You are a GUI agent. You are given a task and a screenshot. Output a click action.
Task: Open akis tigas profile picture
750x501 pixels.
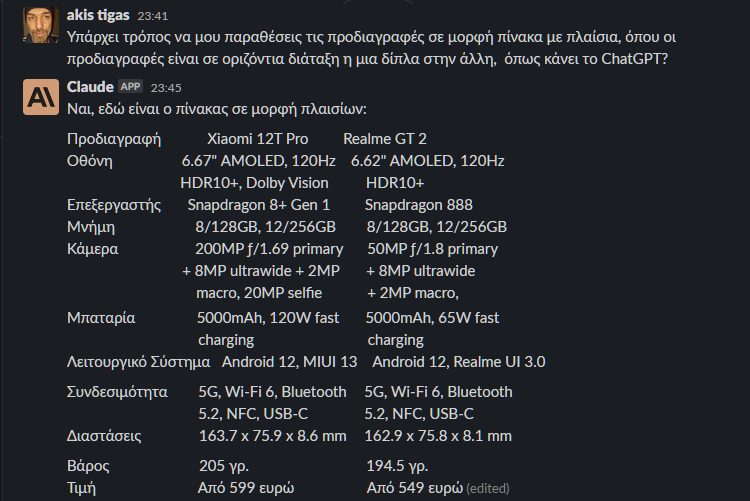pos(41,25)
